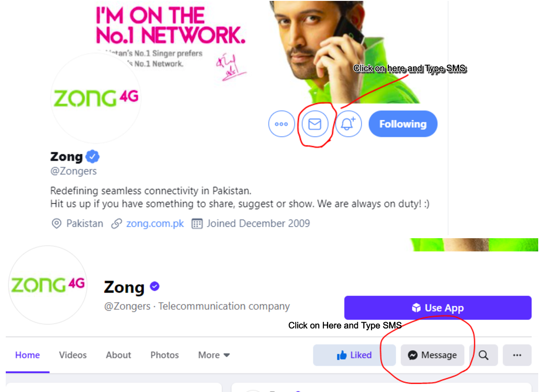This screenshot has width=540, height=392.
Task: Click the Use App button
Action: pos(437,308)
